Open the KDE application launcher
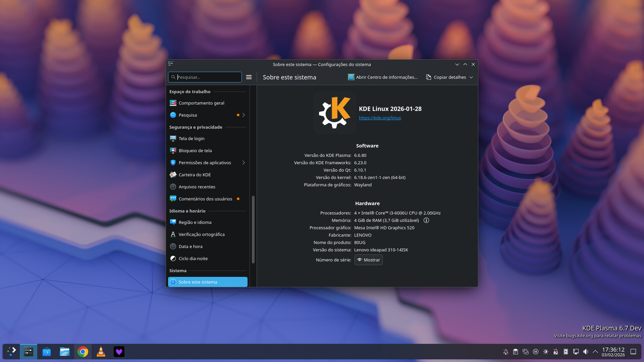Screen dimensions: 644x362 (x=12, y=352)
